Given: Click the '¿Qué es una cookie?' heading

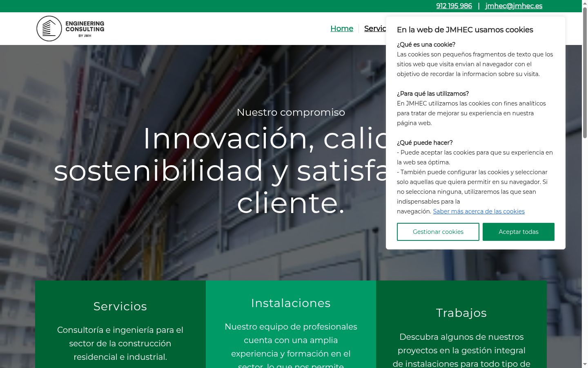Looking at the screenshot, I should (426, 45).
